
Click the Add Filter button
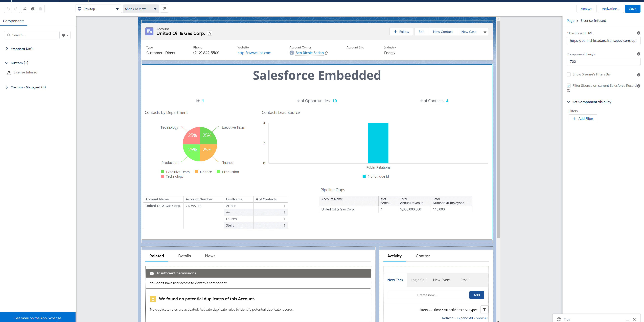[x=583, y=119]
